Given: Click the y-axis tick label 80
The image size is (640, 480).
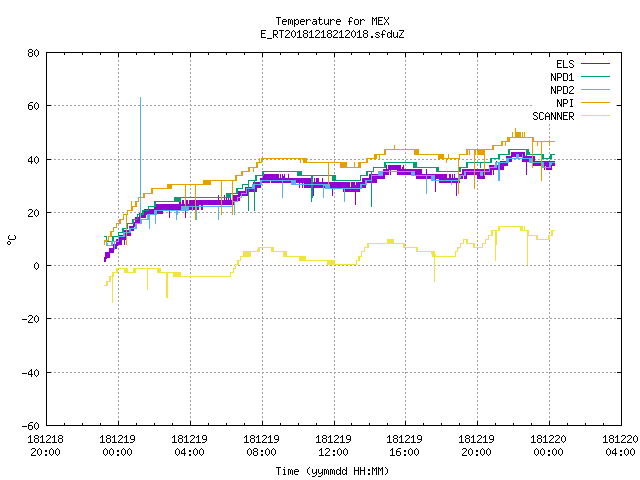Looking at the screenshot, I should tap(33, 53).
